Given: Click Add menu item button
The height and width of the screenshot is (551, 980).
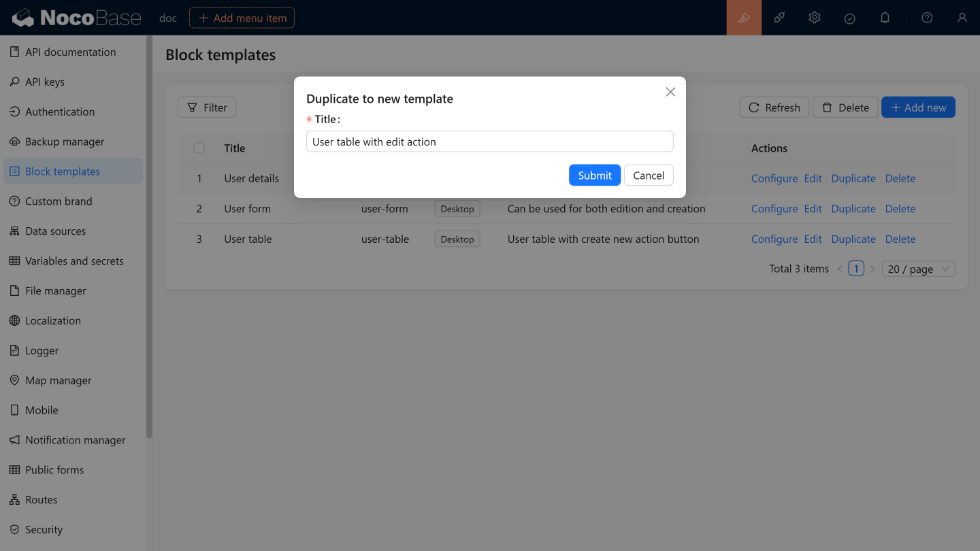Looking at the screenshot, I should click(x=242, y=18).
